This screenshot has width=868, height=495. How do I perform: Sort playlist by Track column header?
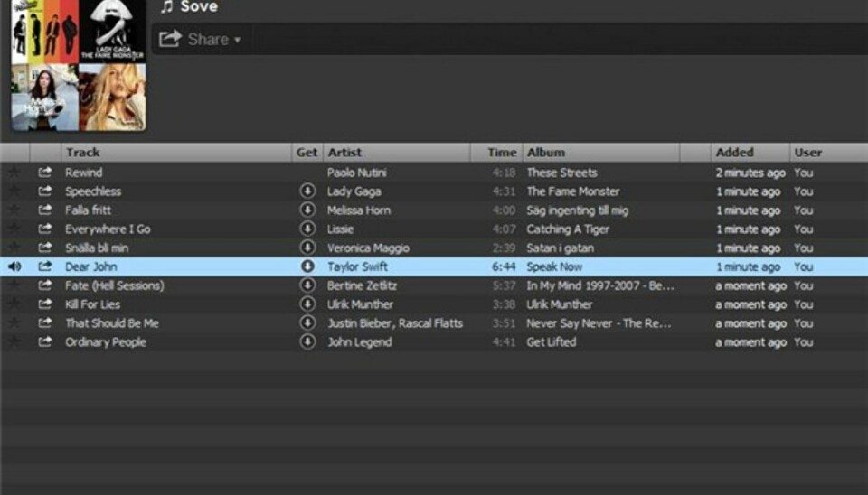(83, 153)
